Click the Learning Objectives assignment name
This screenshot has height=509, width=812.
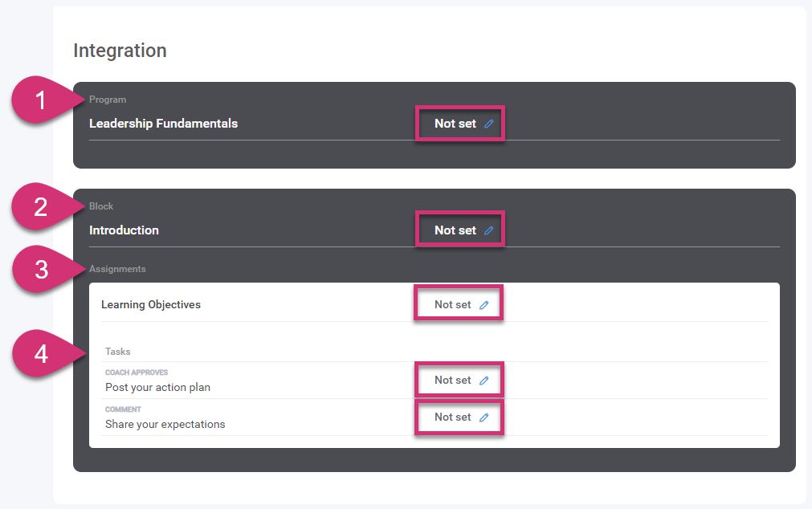150,305
